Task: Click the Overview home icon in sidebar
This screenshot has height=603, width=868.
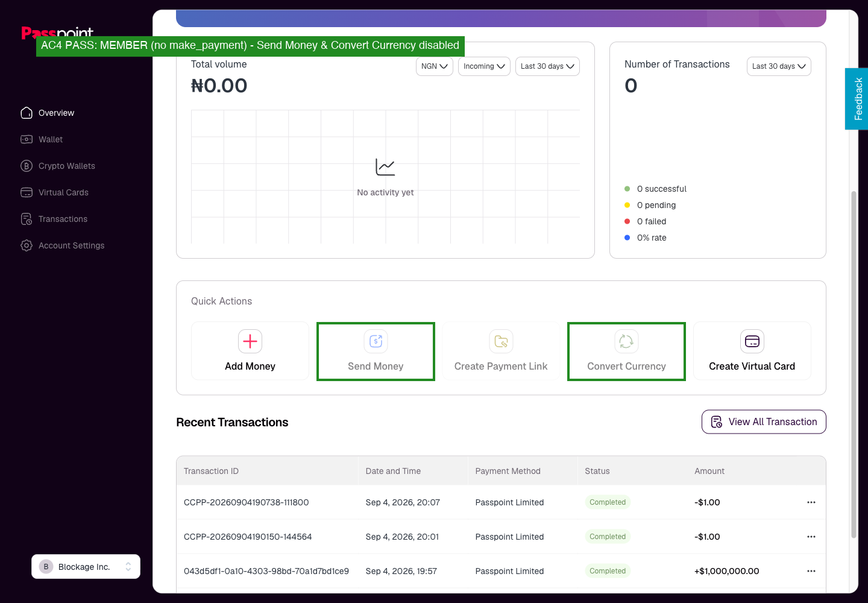Action: click(27, 113)
